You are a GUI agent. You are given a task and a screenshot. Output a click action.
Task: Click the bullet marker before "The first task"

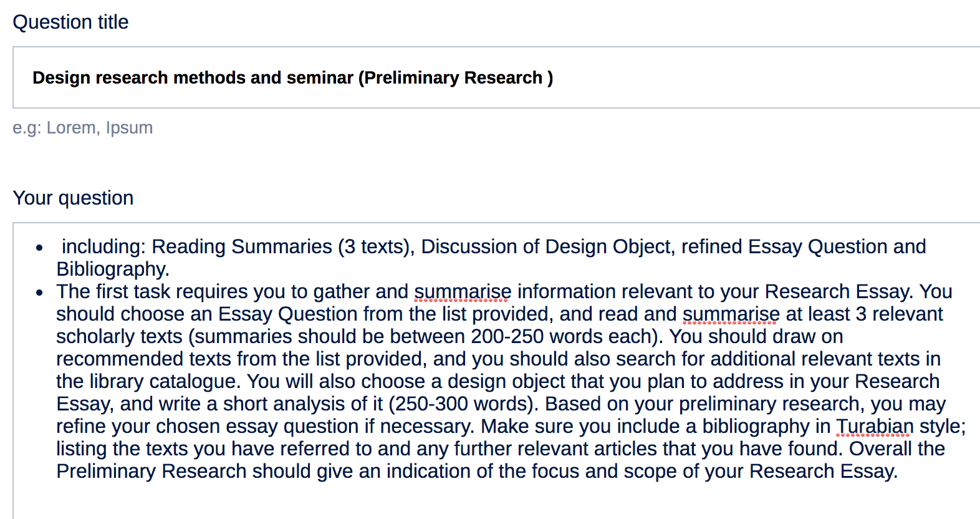(39, 293)
